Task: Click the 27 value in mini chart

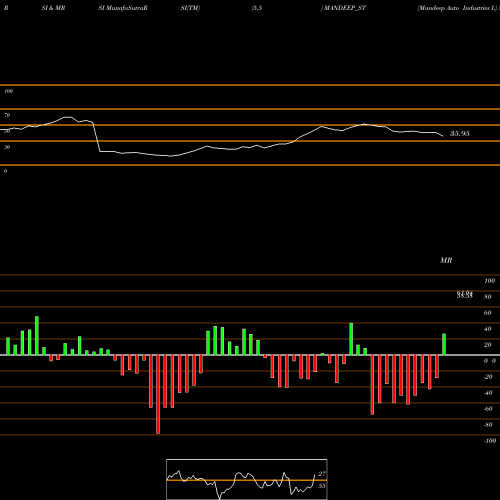Action: pyautogui.click(x=322, y=474)
